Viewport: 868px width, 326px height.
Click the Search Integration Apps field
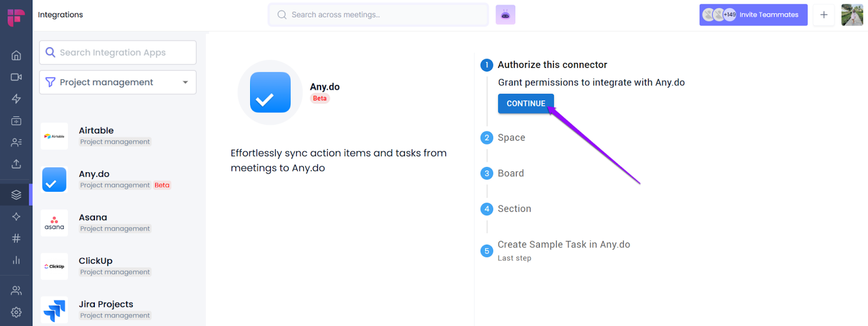(x=118, y=53)
